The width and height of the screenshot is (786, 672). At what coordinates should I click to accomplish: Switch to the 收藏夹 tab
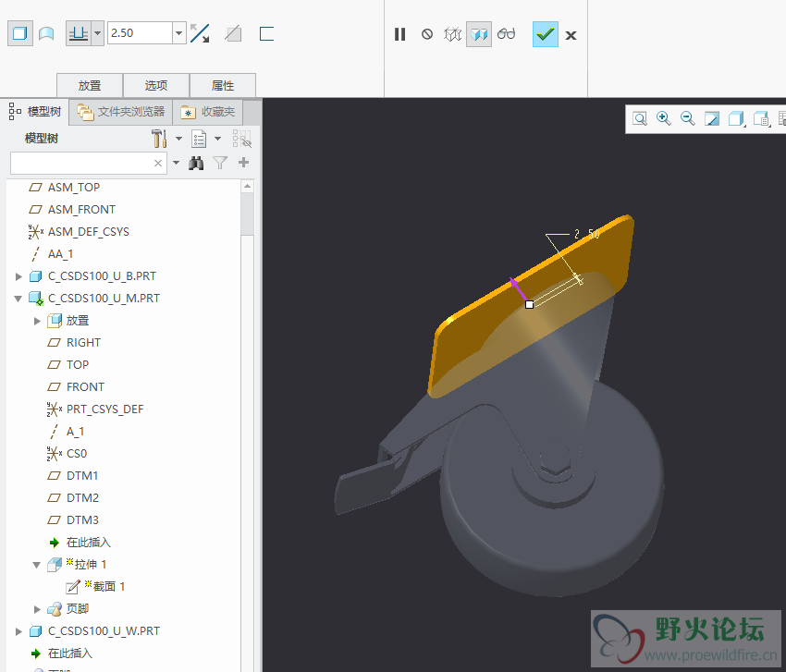pos(208,111)
